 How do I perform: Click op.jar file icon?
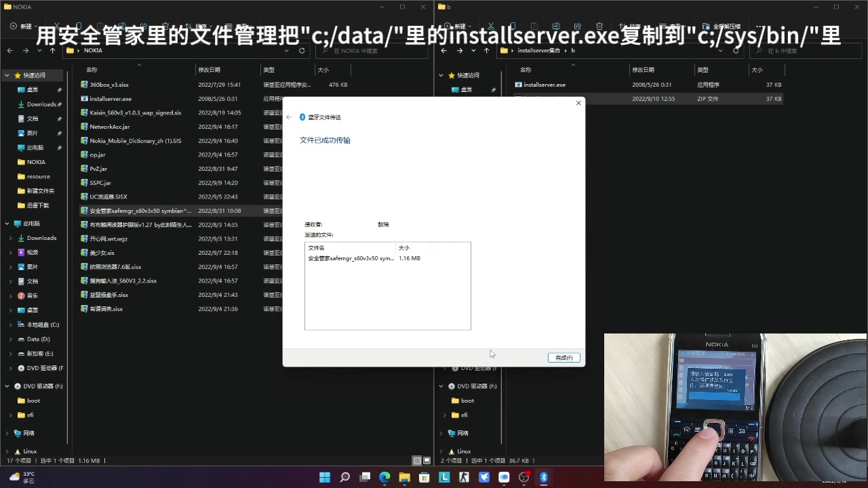[x=84, y=155]
